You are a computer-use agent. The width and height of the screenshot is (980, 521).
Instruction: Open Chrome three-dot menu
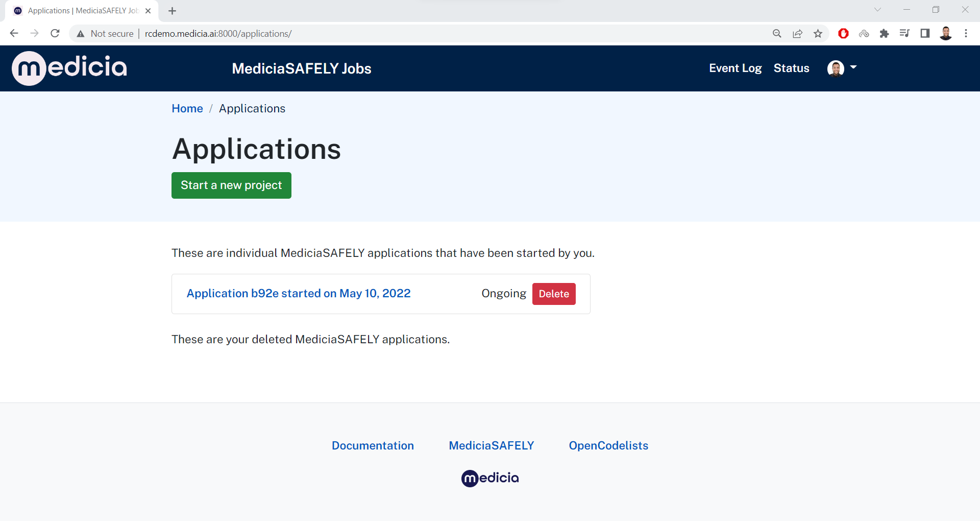click(x=966, y=33)
